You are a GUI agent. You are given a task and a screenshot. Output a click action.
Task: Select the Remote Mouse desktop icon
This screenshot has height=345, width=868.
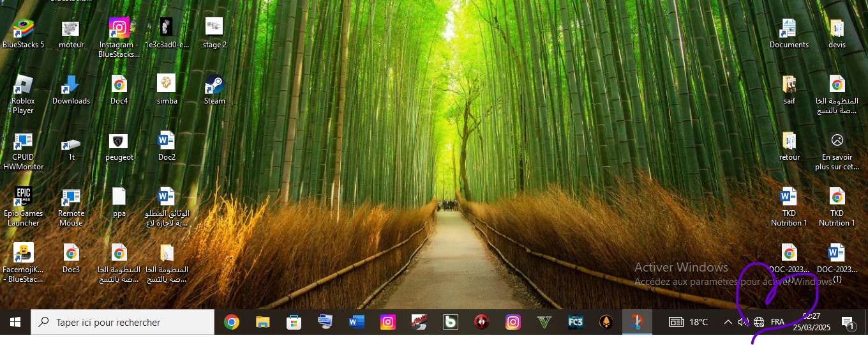click(x=71, y=197)
